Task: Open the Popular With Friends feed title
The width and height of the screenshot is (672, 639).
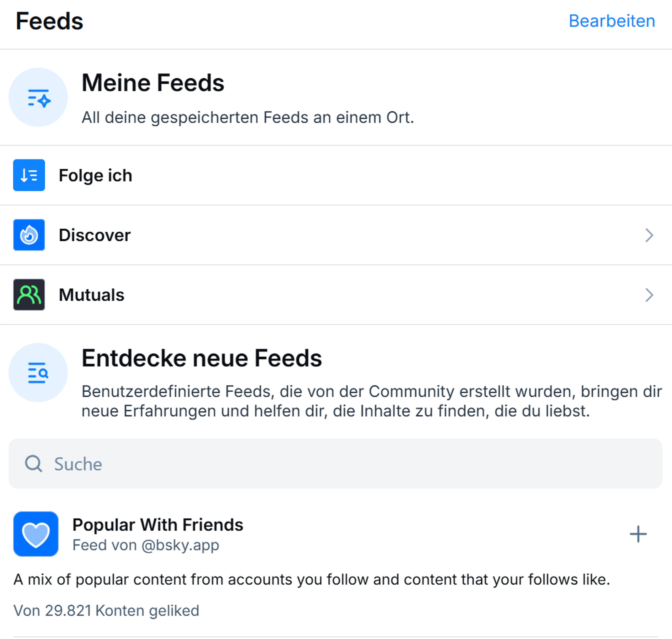Action: click(x=158, y=525)
